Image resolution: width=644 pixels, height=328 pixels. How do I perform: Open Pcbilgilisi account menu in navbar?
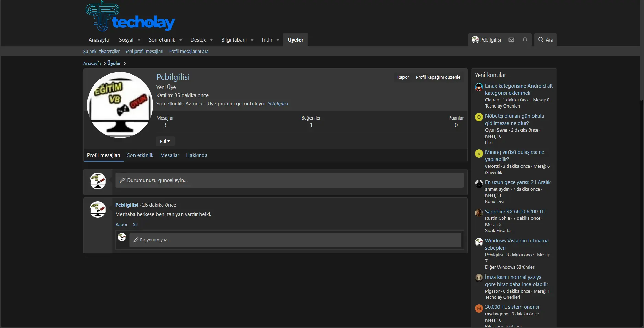486,40
